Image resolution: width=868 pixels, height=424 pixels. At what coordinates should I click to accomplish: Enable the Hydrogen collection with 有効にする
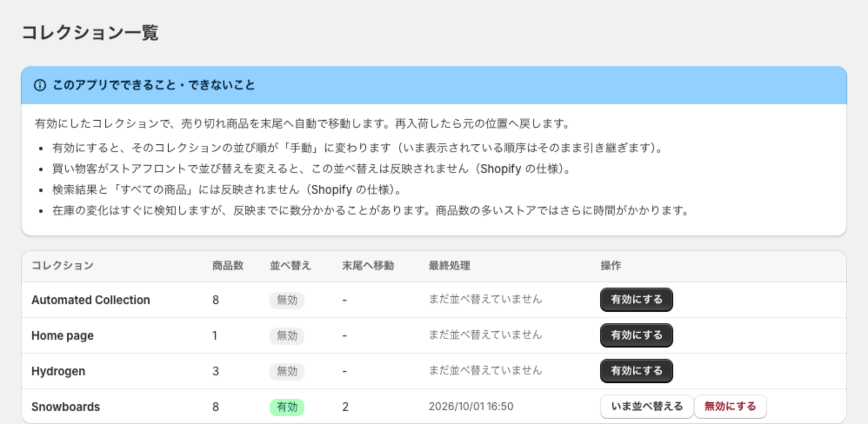(x=636, y=371)
